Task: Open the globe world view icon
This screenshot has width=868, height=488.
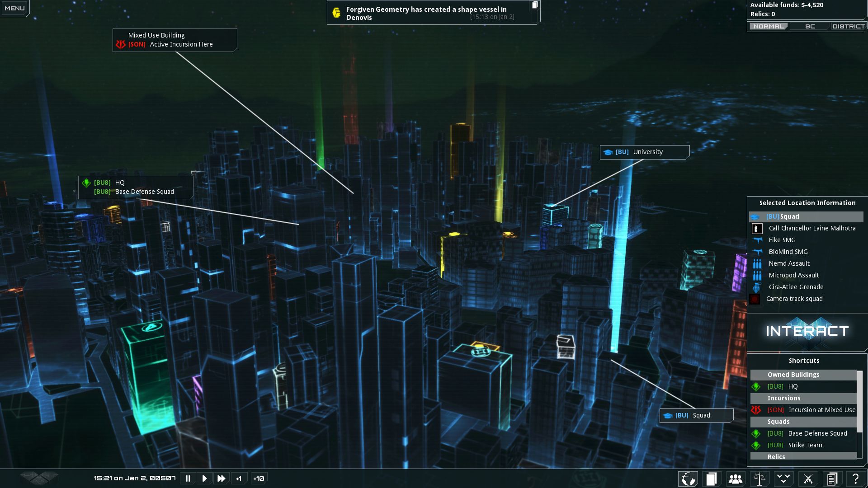Action: (x=688, y=479)
